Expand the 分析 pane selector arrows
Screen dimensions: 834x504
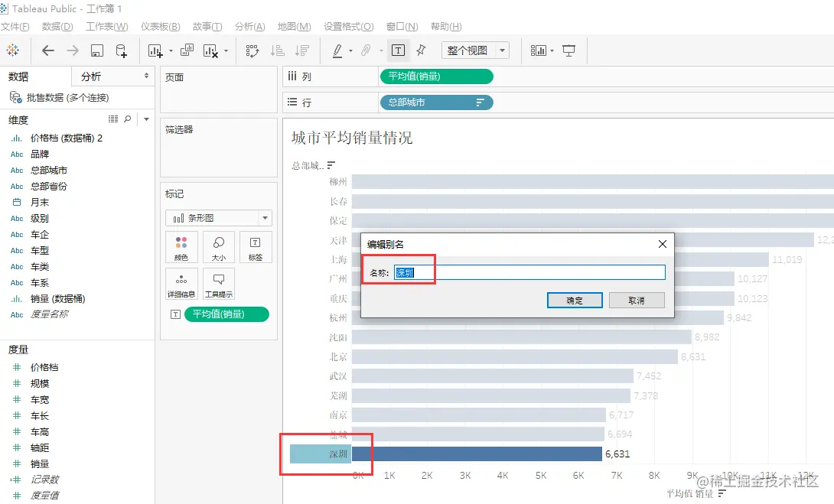click(146, 76)
